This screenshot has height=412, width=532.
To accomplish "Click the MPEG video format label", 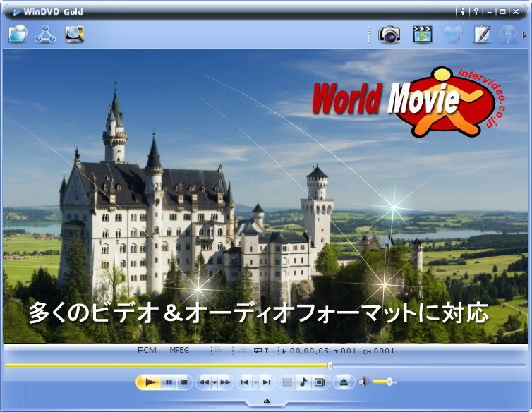I will pyautogui.click(x=179, y=350).
